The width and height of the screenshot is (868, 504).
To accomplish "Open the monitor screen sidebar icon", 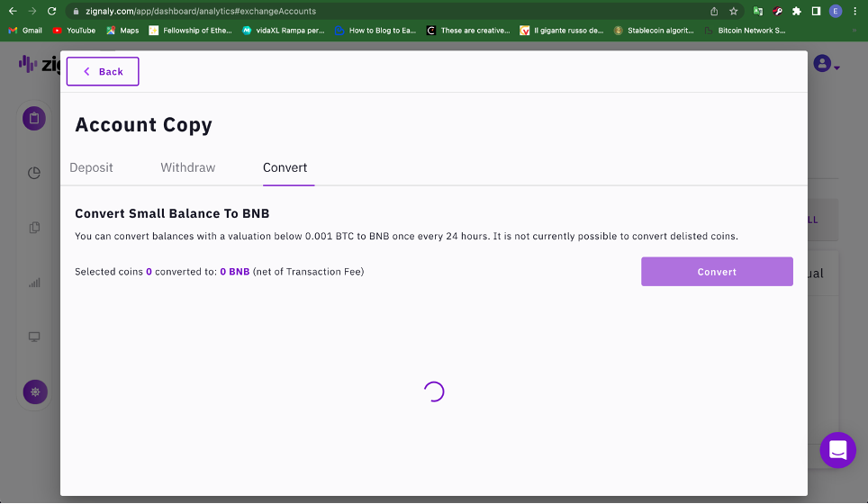I will click(34, 337).
